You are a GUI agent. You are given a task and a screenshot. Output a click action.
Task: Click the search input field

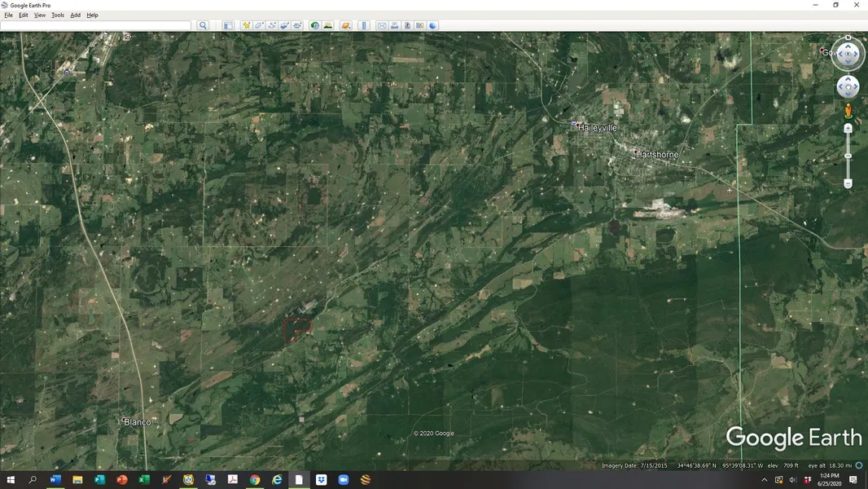point(96,25)
